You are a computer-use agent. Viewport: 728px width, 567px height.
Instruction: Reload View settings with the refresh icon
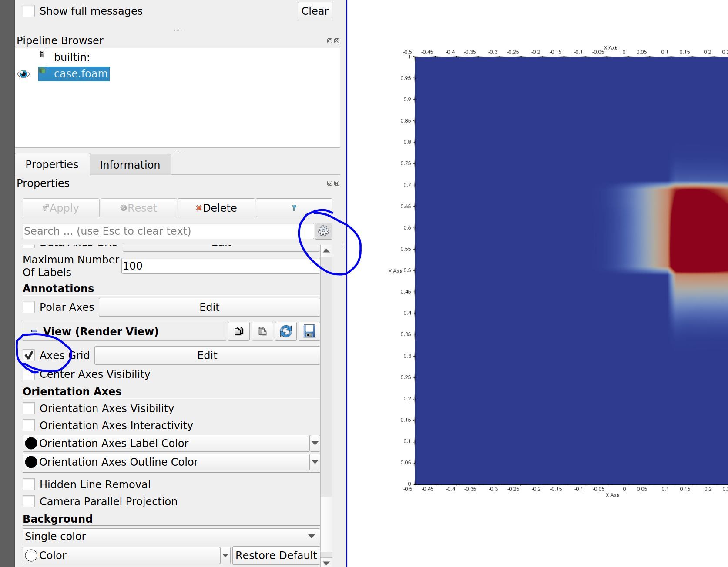click(286, 331)
